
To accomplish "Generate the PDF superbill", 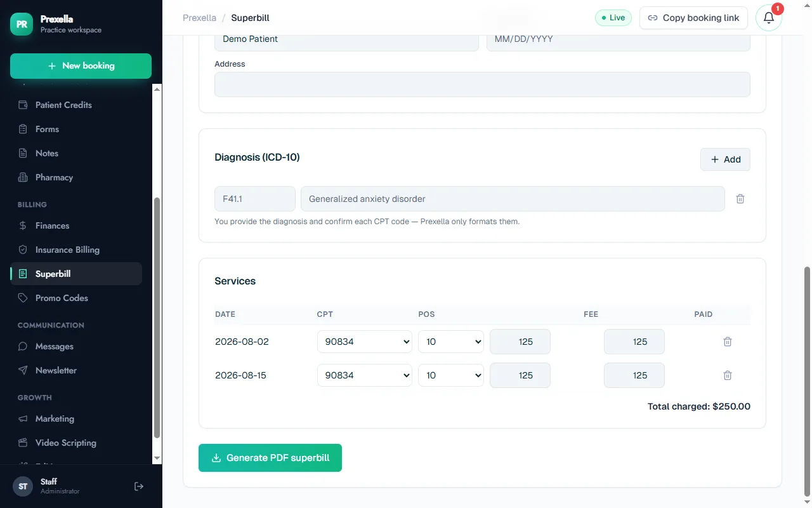I will click(x=270, y=458).
